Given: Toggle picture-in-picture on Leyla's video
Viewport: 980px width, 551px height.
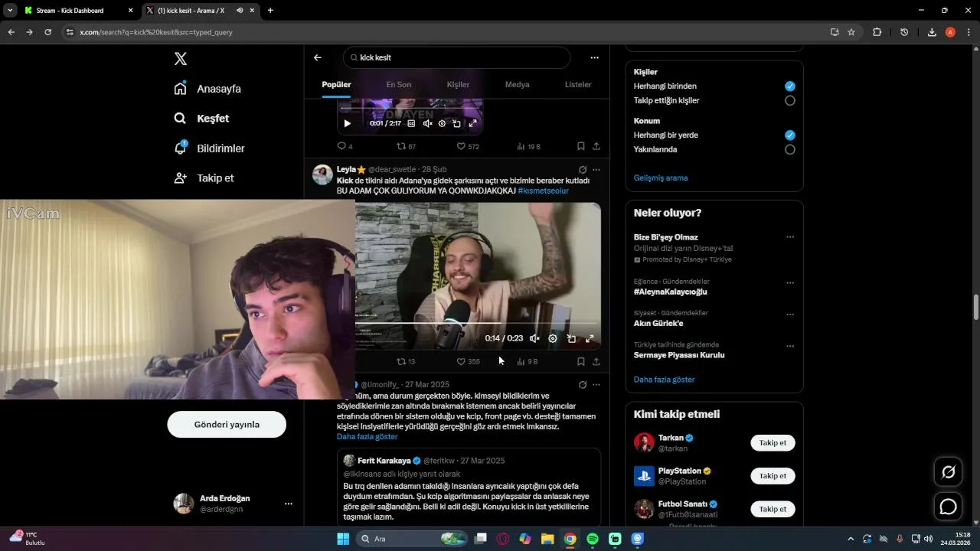Looking at the screenshot, I should click(x=571, y=338).
